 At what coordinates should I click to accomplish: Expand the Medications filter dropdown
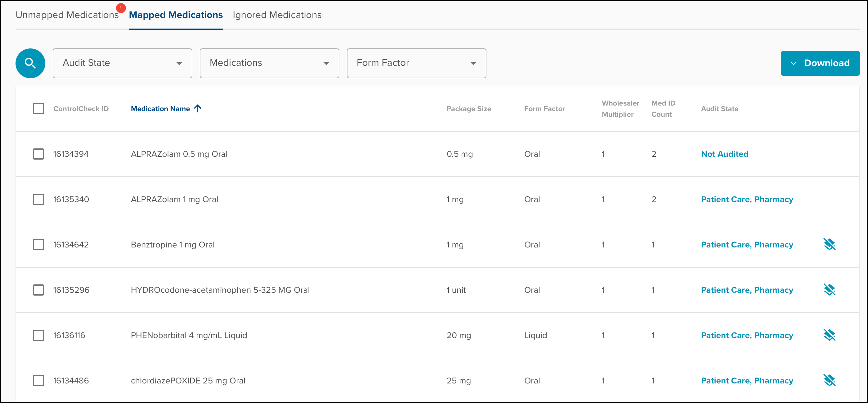269,63
